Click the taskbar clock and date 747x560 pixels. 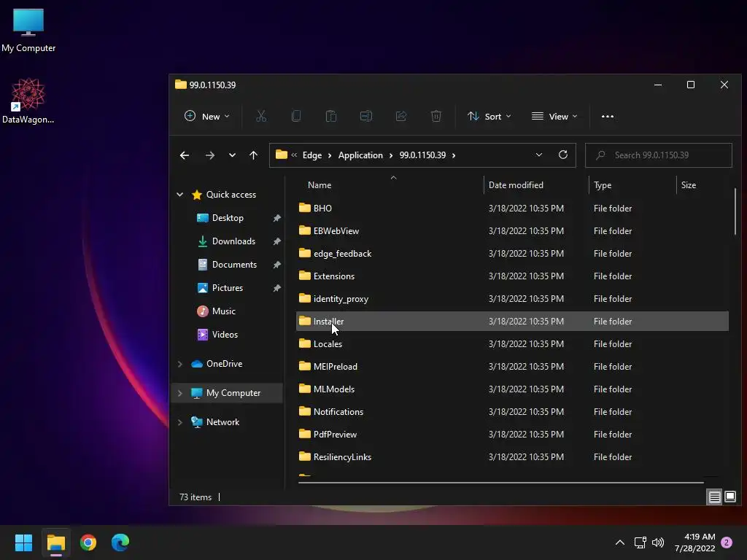coord(694,542)
